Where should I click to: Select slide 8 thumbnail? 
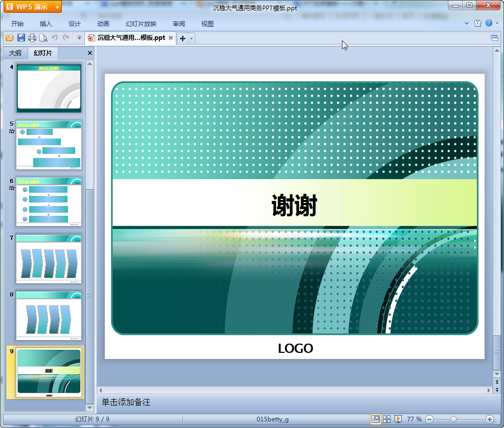49,316
